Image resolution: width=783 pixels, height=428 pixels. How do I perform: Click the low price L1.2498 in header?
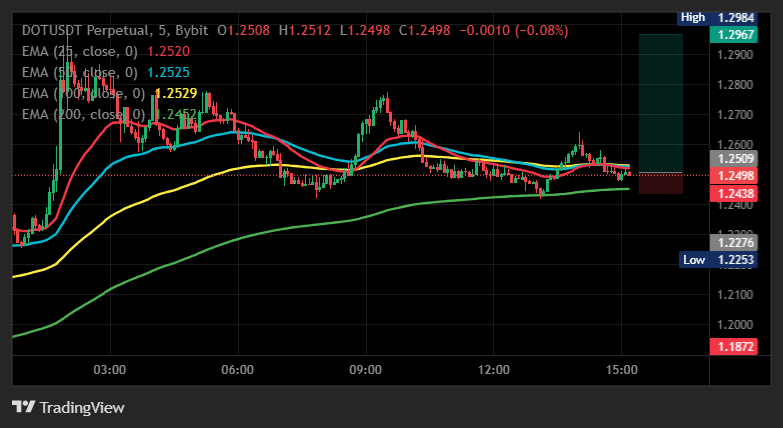pos(365,30)
